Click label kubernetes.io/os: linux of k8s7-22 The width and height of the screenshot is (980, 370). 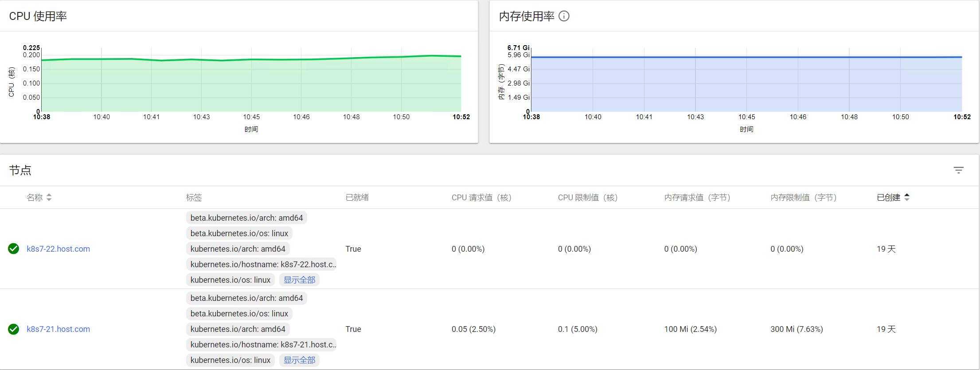point(230,280)
